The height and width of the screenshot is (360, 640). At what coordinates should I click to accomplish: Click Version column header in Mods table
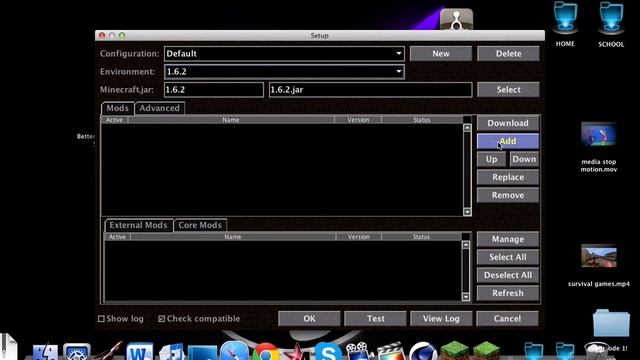pos(358,120)
